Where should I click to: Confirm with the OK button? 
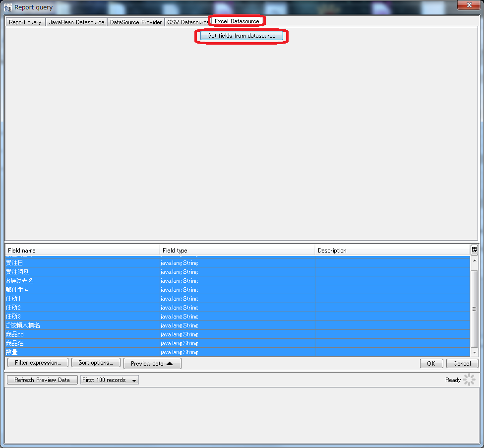431,363
